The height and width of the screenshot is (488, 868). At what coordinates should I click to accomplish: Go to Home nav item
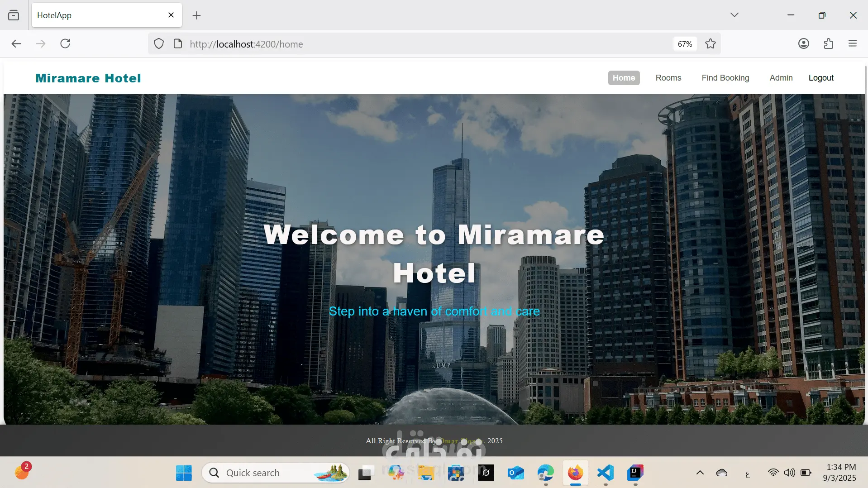[x=624, y=78]
